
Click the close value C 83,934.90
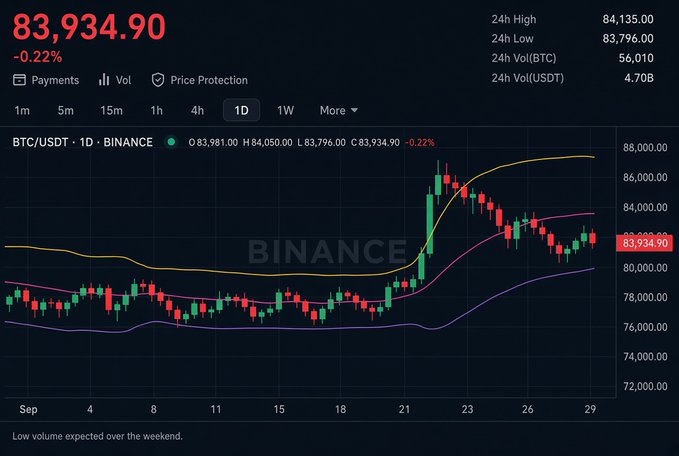coord(375,142)
